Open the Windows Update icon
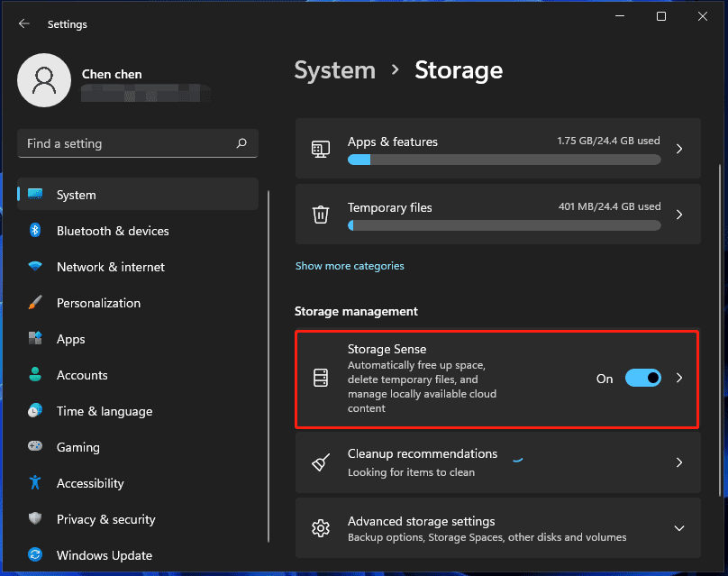728x576 pixels. click(x=34, y=555)
